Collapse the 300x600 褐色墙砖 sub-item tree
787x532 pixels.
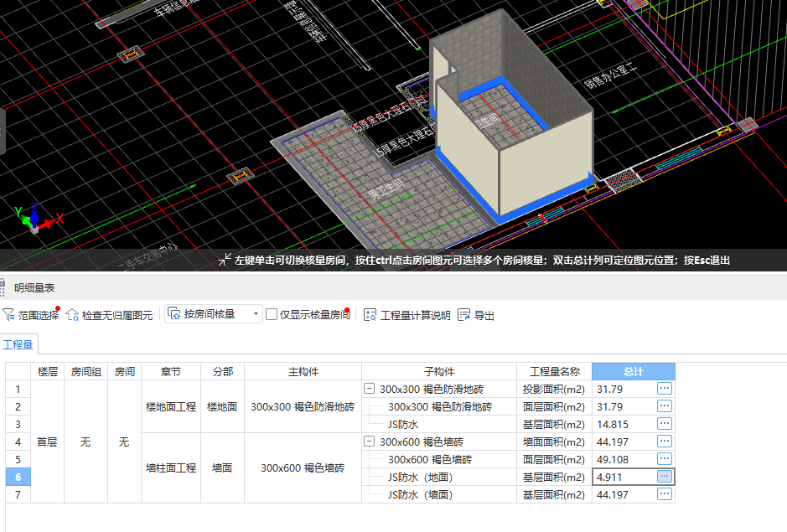pyautogui.click(x=369, y=442)
